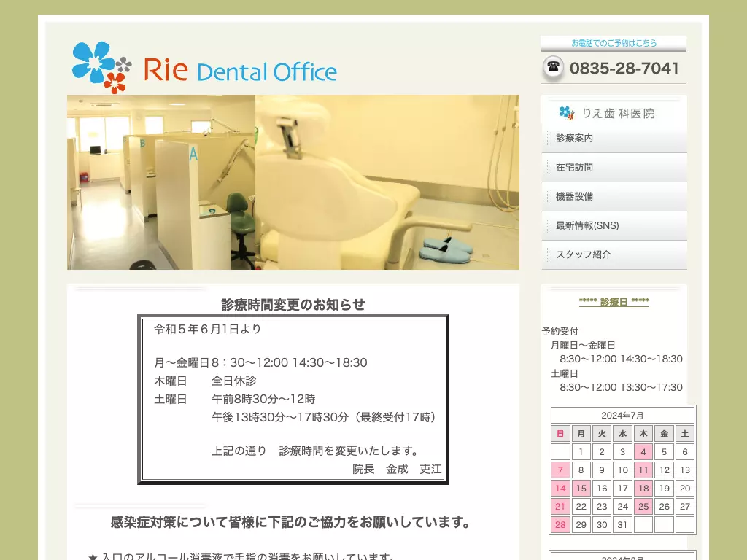Click the 令和5年6月1日より text
Image resolution: width=747 pixels, height=560 pixels.
coord(208,329)
